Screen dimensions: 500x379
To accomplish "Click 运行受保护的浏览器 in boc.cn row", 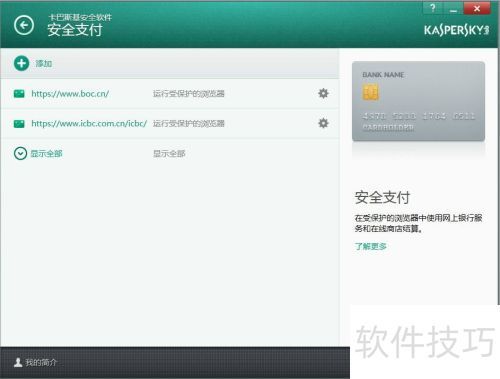I will coord(189,94).
